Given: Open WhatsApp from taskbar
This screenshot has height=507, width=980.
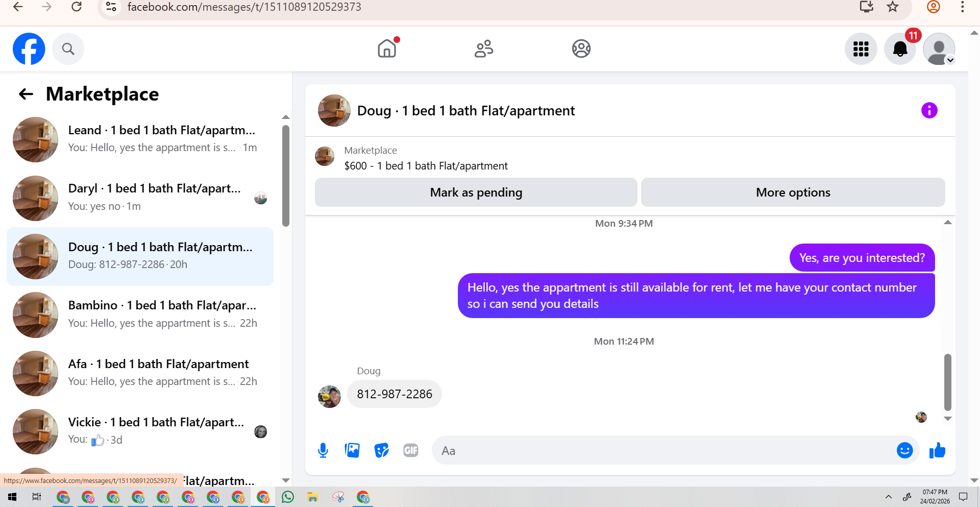Looking at the screenshot, I should click(x=288, y=497).
